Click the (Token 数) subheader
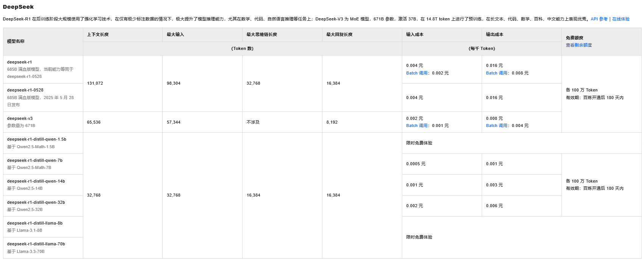 pyautogui.click(x=243, y=48)
